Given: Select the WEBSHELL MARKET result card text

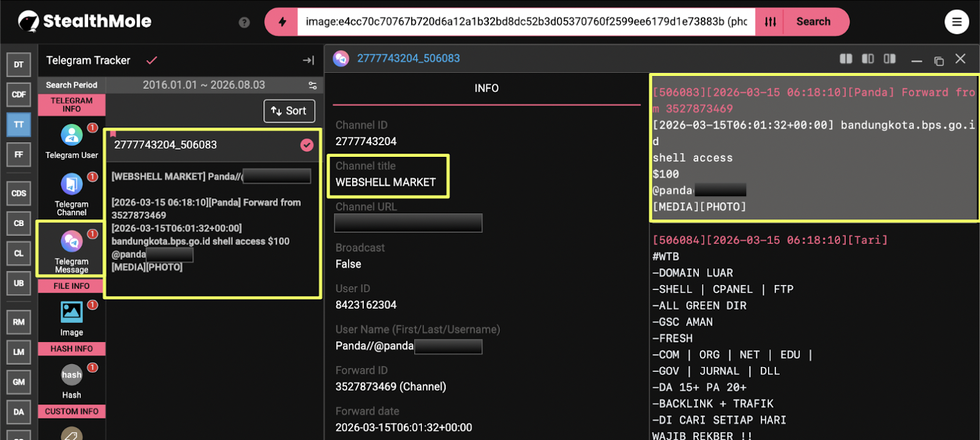Looking at the screenshot, I should click(212, 221).
